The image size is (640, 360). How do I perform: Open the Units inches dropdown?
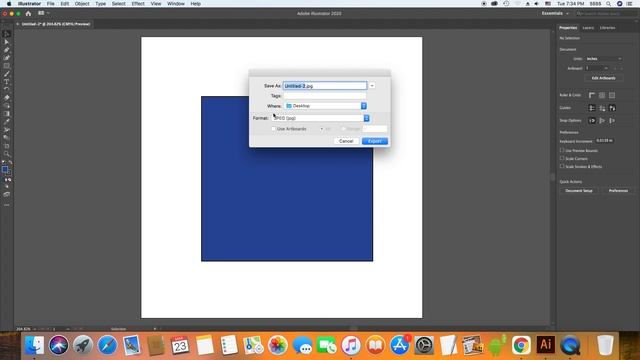604,59
